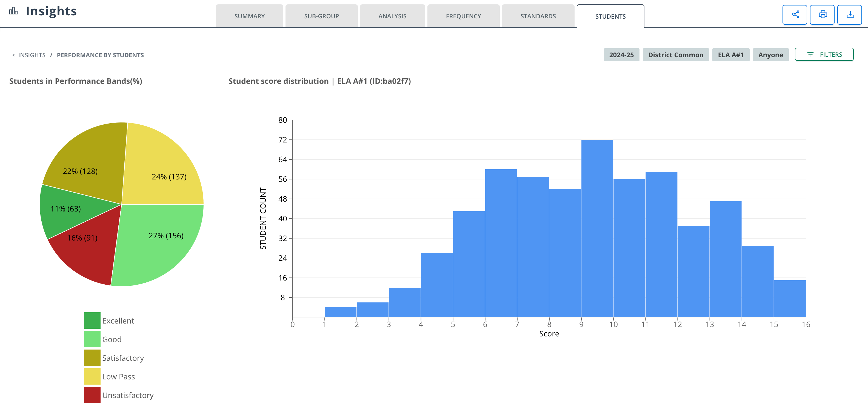Open the Summary tab
Image resolution: width=868 pixels, height=412 pixels.
[249, 16]
